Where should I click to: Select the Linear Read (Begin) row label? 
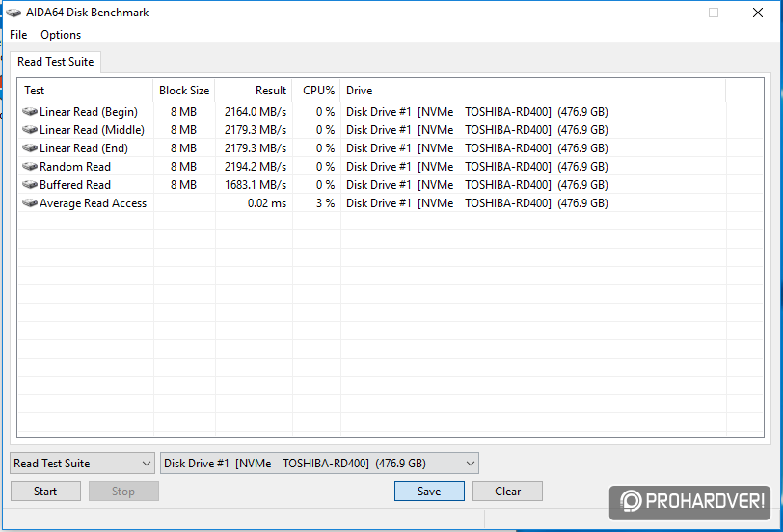coord(89,112)
